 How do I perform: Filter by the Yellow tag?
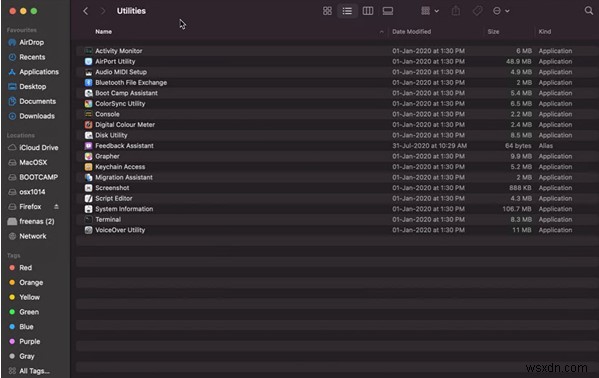(29, 297)
